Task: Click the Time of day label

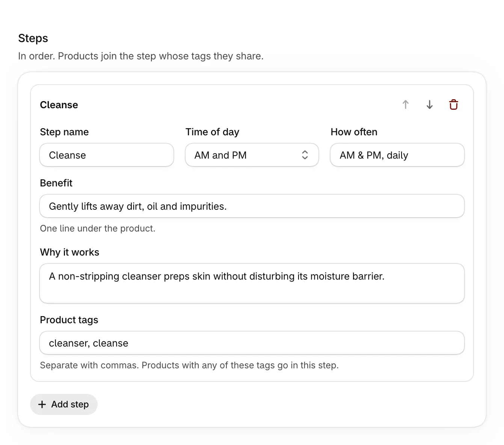Action: pos(212,132)
